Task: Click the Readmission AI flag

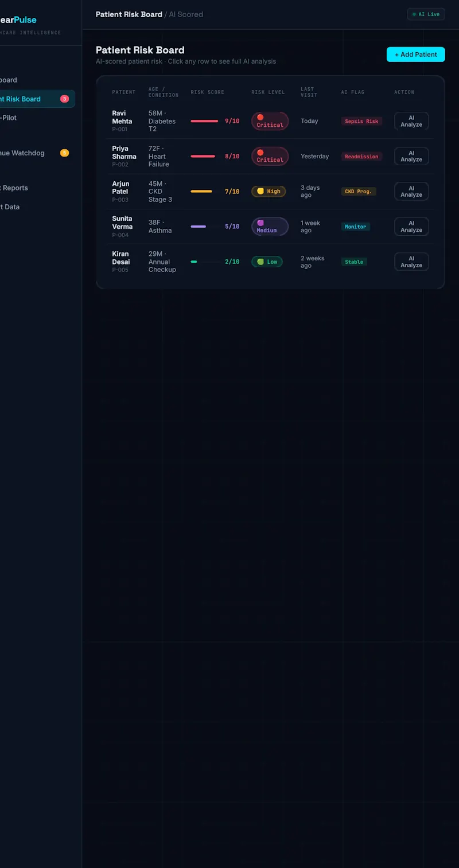Action: pyautogui.click(x=361, y=157)
